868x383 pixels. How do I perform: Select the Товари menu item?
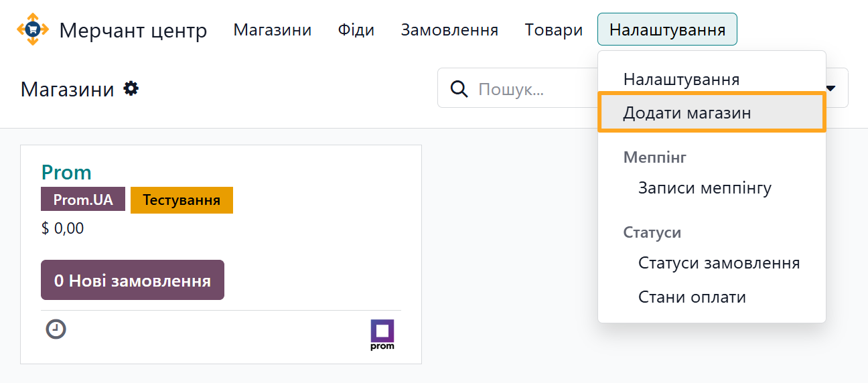click(553, 30)
